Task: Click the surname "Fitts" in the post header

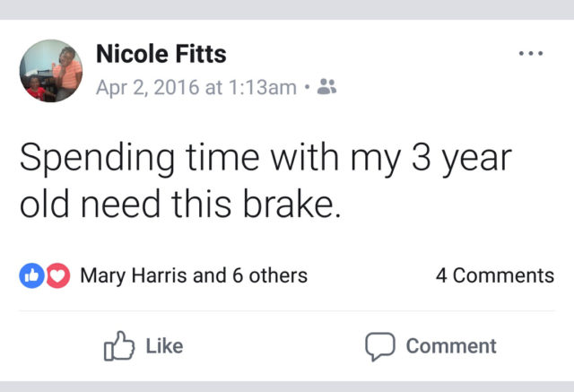Action: 201,54
